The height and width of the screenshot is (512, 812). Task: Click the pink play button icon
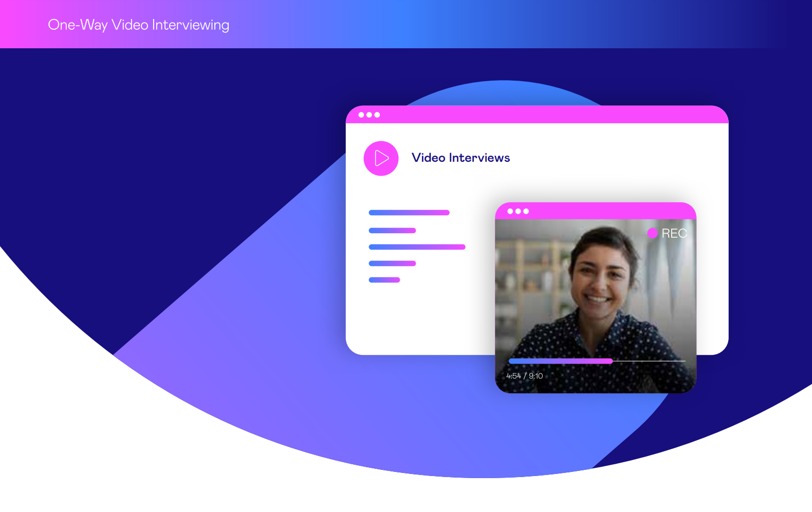pyautogui.click(x=381, y=158)
